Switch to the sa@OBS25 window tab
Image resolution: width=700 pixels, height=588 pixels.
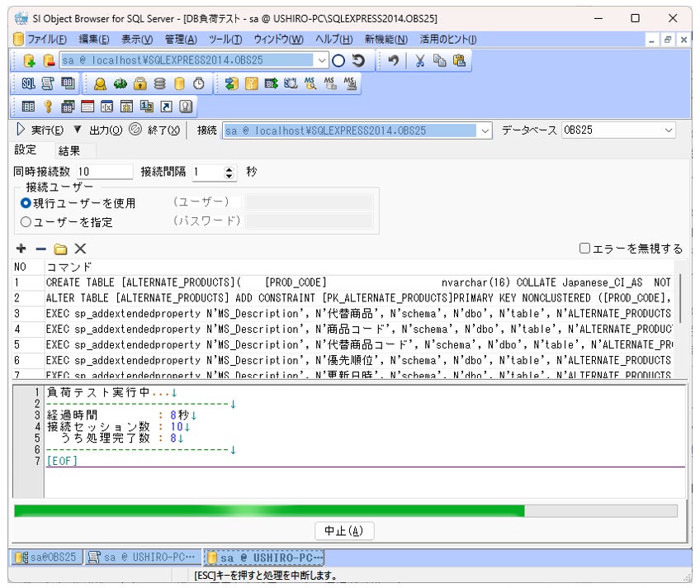(x=46, y=557)
